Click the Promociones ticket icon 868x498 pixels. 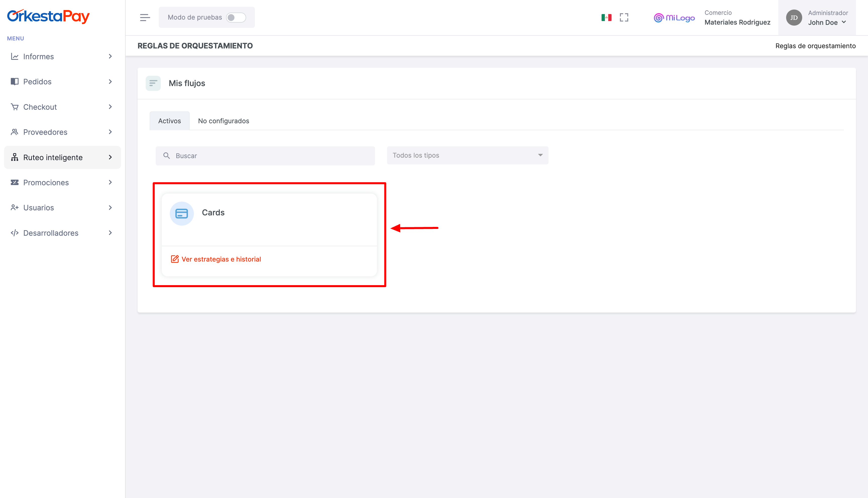(x=15, y=182)
